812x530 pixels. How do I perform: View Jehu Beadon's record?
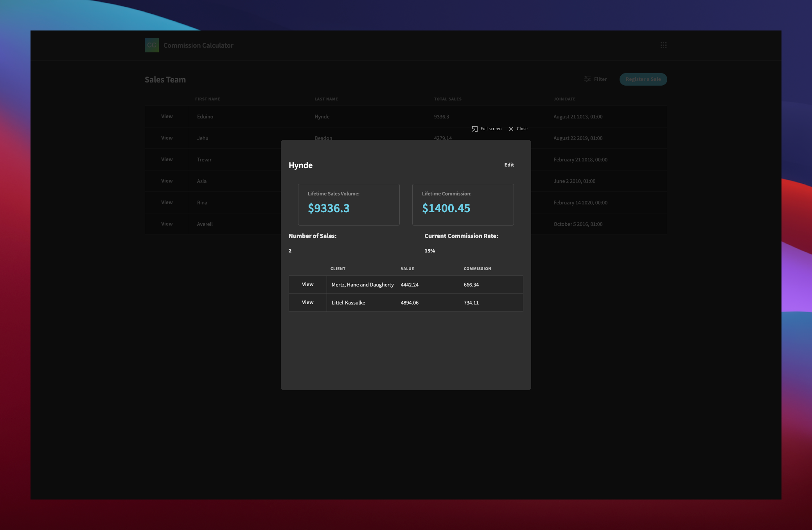pyautogui.click(x=167, y=138)
